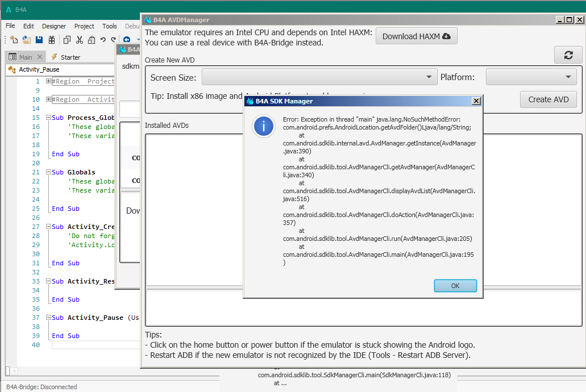Image resolution: width=586 pixels, height=392 pixels.
Task: Click the Copy icon in B4A toolbar
Action: (67, 39)
